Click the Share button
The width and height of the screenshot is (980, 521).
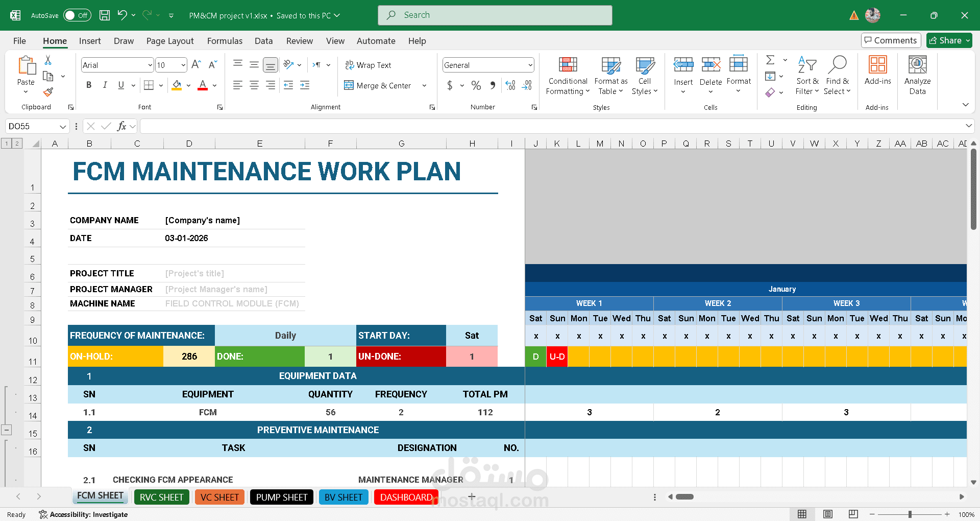949,40
